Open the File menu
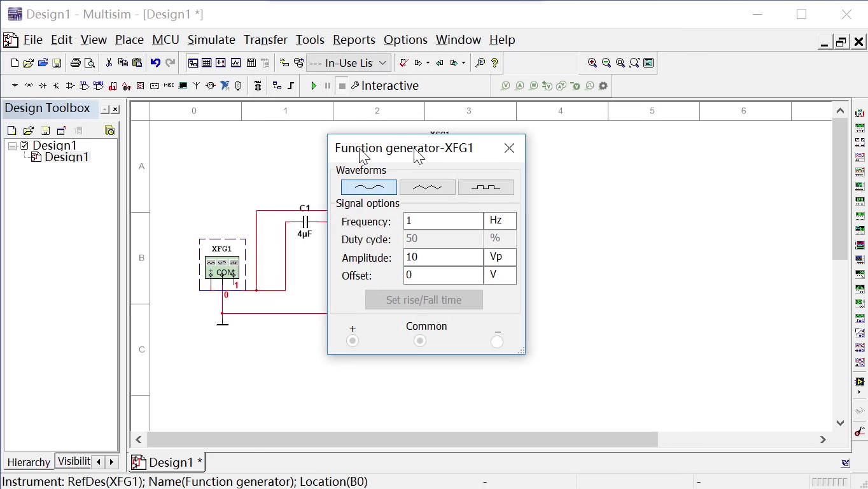This screenshot has height=489, width=868. pos(33,40)
